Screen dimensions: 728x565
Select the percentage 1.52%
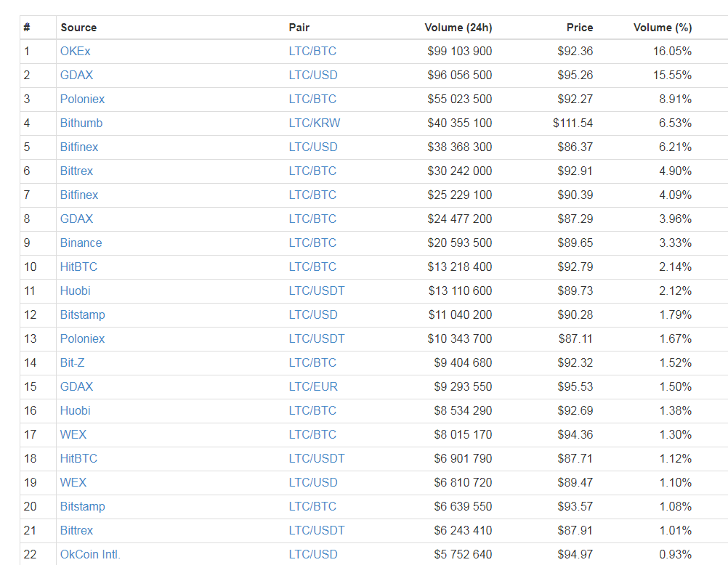[x=676, y=362]
